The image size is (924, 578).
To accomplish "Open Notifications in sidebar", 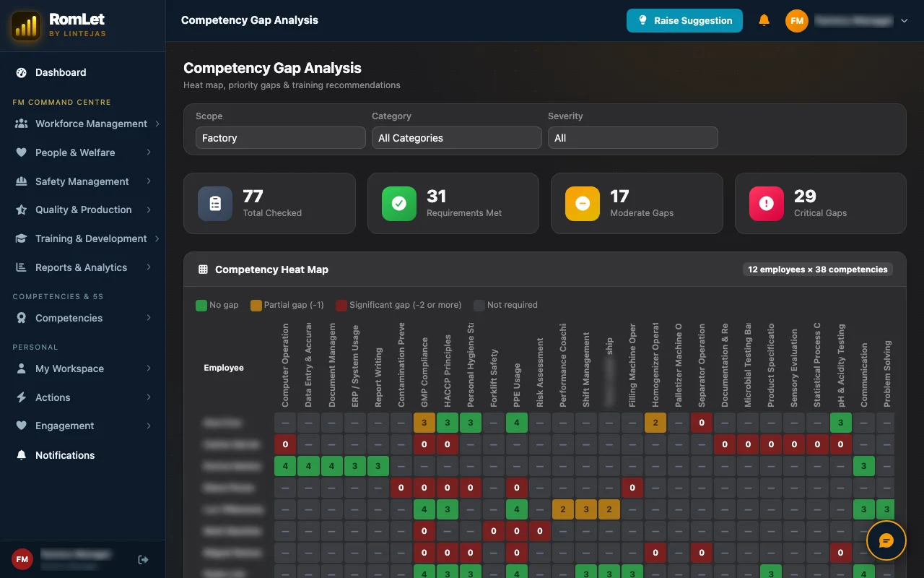I will [x=82, y=455].
